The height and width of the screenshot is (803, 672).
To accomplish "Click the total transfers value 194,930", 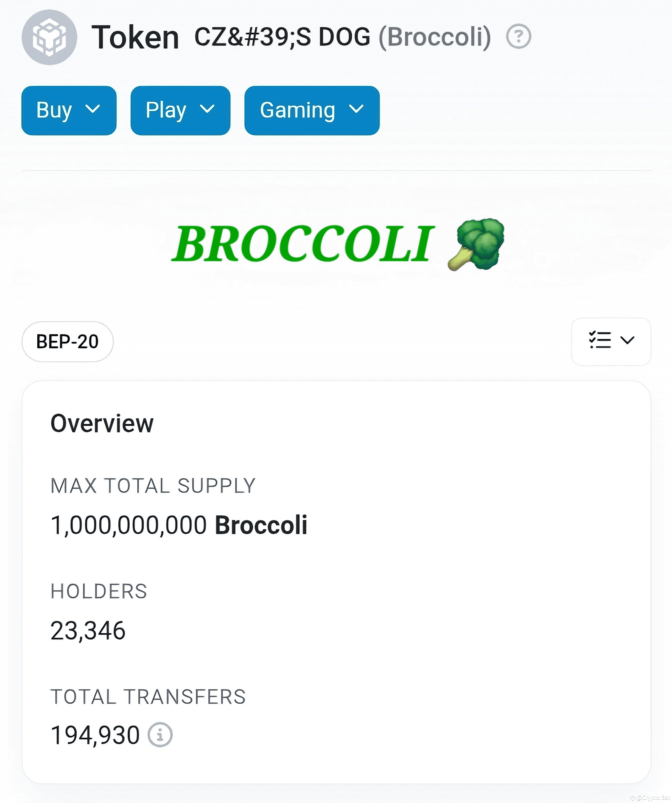I will point(96,735).
